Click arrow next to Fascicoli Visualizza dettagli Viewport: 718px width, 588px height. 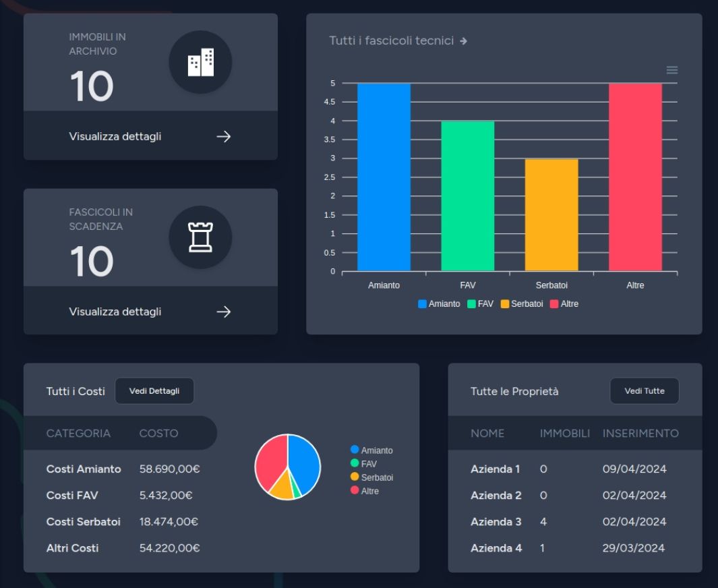pyautogui.click(x=223, y=312)
